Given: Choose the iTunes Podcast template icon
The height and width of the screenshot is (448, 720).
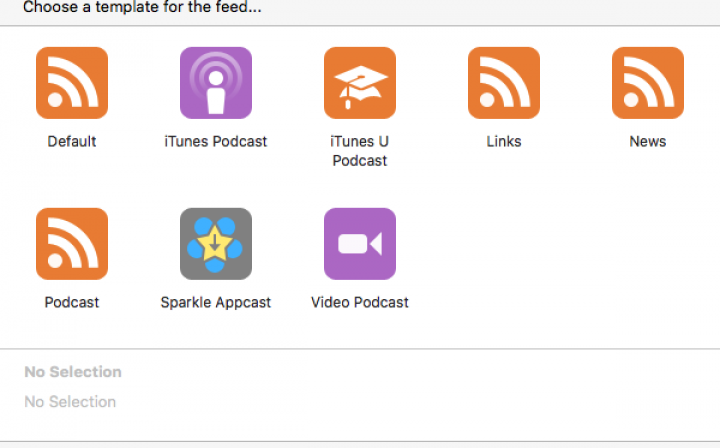Looking at the screenshot, I should tap(216, 83).
